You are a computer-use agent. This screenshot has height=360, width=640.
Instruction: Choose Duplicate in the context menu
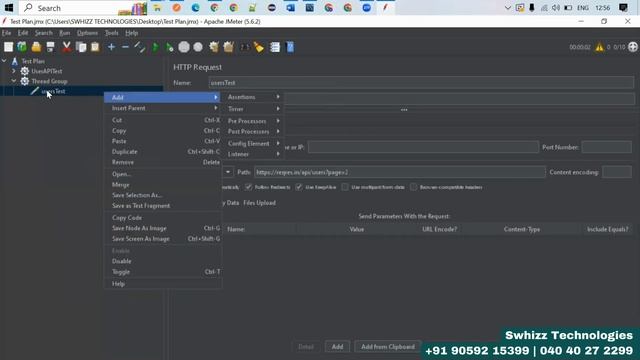(x=163, y=152)
